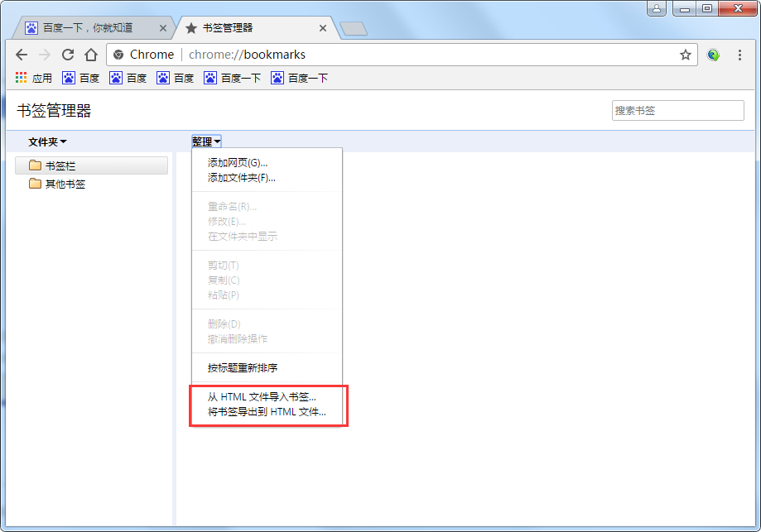Viewport: 761px width, 532px height.
Task: Open the Chrome three-dot menu
Action: point(739,55)
